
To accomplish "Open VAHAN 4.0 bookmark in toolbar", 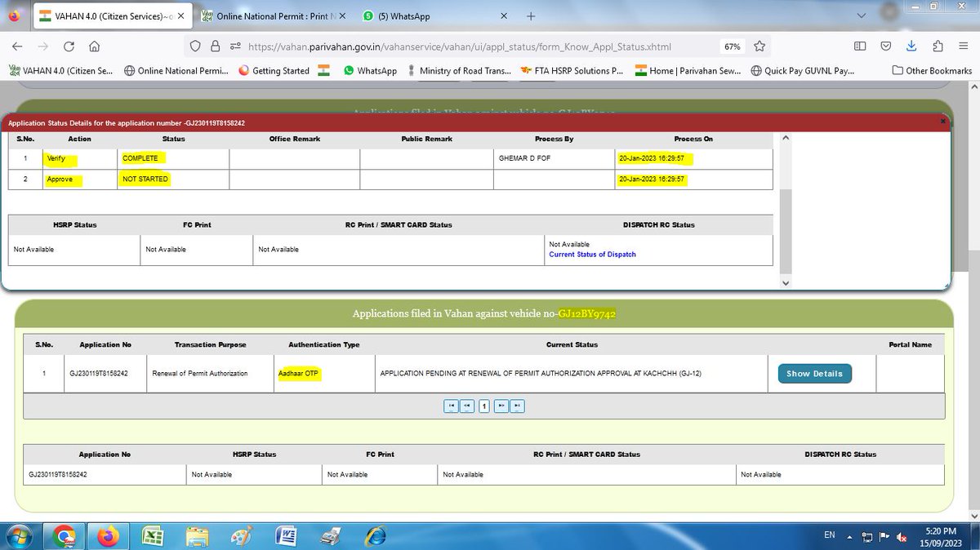I will point(61,71).
